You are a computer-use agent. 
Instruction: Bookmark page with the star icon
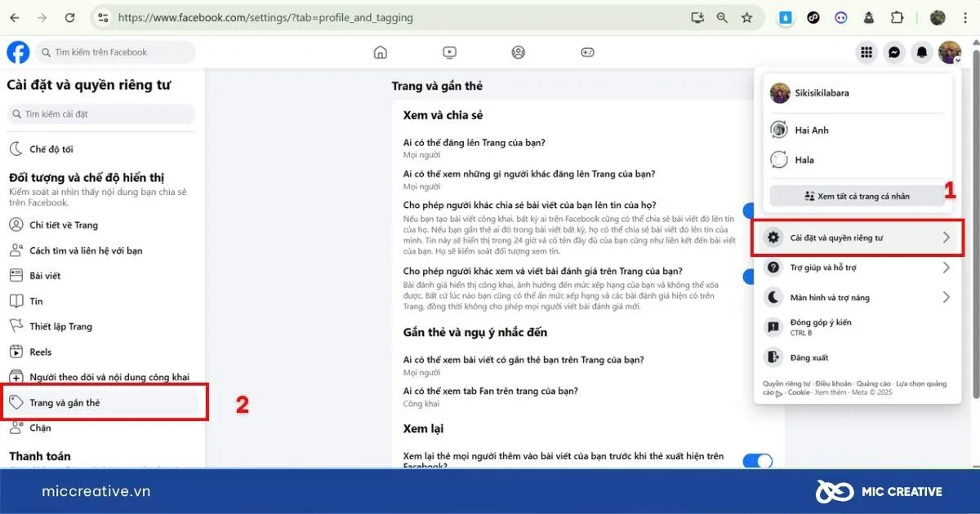(746, 17)
